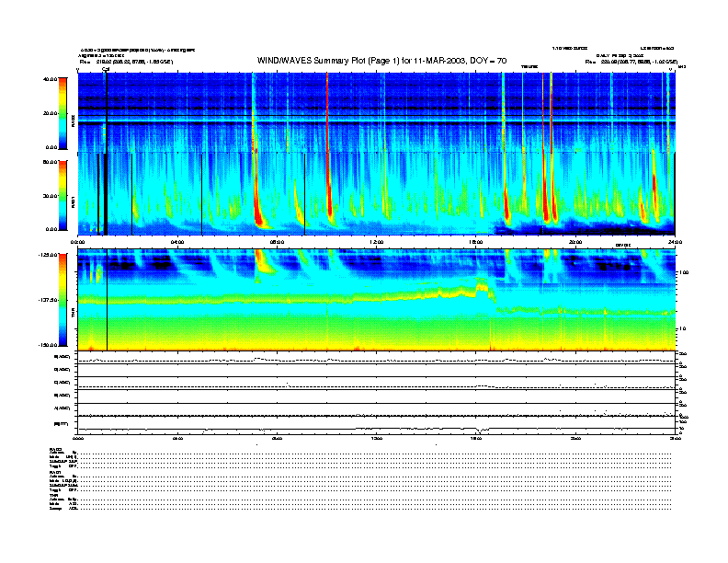728x563 pixels.
Task: Click the 30.00 label on RAD1 color scale
Action: [50, 196]
